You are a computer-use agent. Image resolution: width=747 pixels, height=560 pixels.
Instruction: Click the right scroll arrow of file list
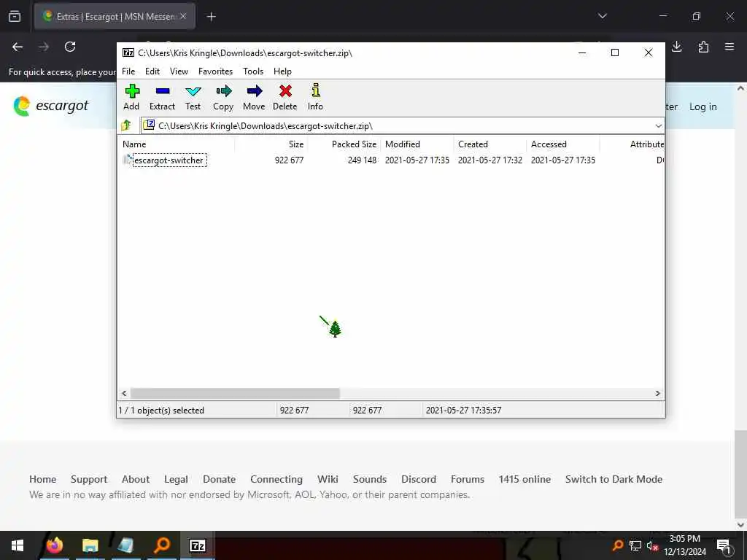click(x=658, y=393)
